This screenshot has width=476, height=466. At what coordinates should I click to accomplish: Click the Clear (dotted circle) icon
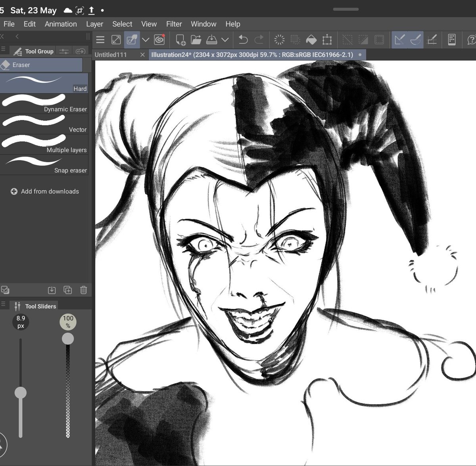pyautogui.click(x=280, y=40)
